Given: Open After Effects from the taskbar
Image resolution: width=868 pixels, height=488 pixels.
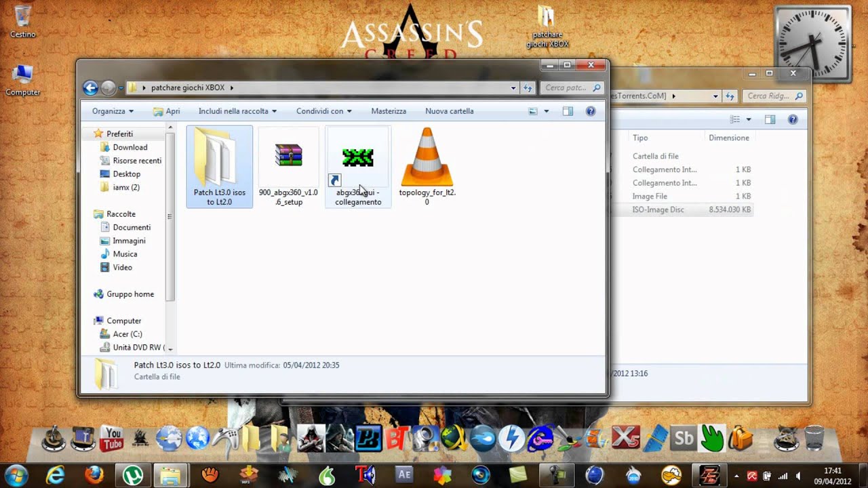Looking at the screenshot, I should 404,475.
